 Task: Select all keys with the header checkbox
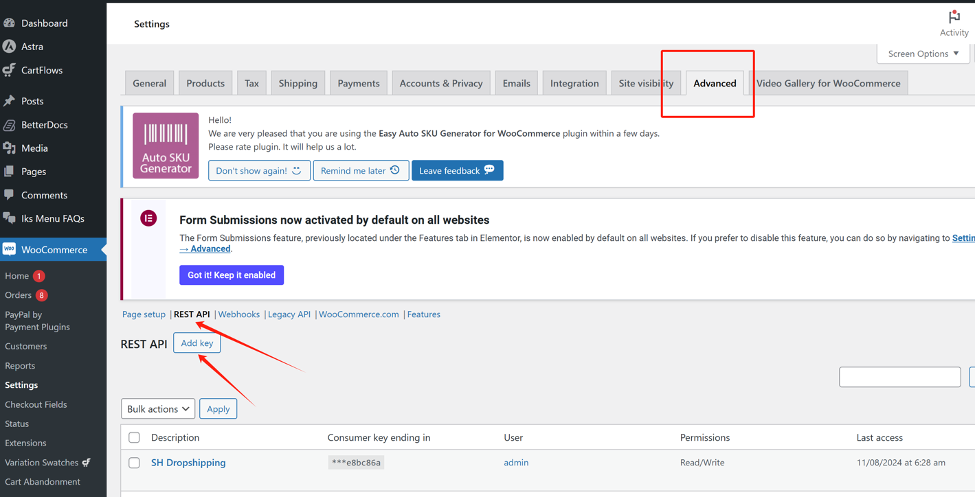coord(134,438)
